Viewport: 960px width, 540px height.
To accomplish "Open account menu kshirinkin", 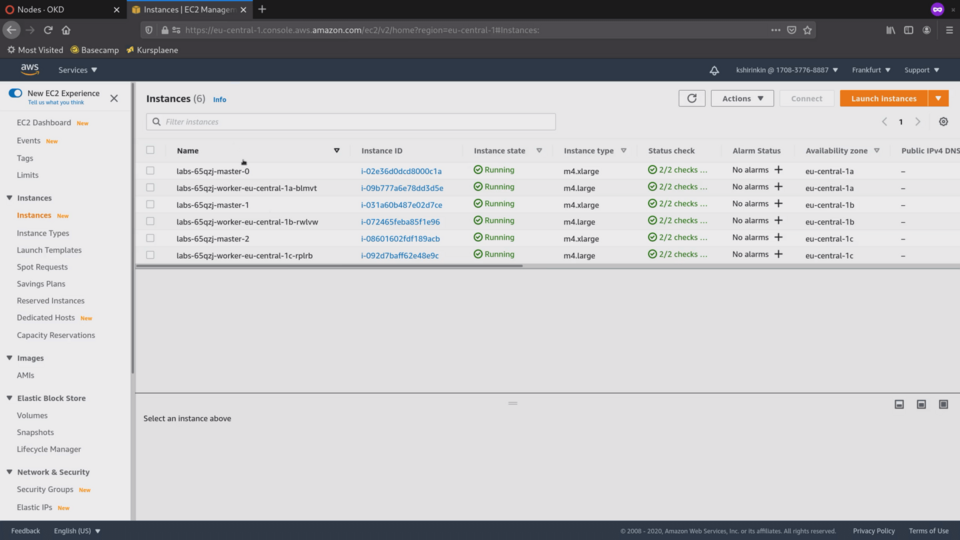I will tap(787, 70).
